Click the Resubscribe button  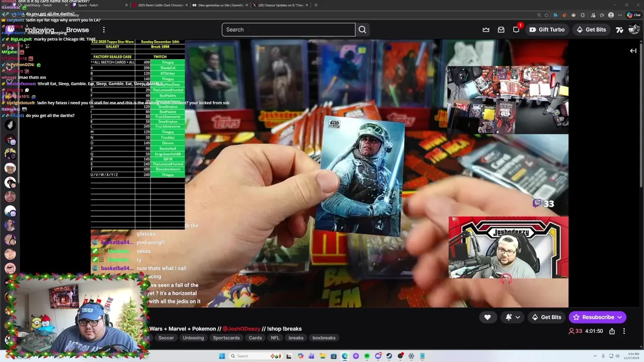(598, 317)
